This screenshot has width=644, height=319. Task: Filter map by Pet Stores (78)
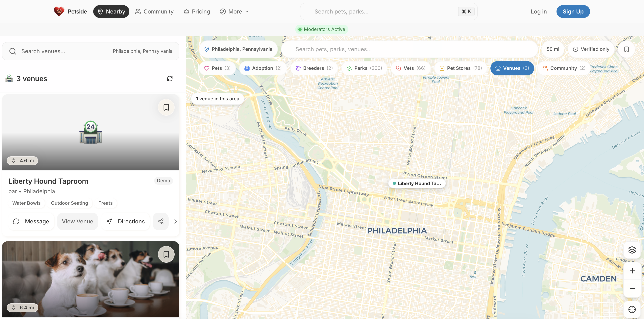tap(460, 68)
